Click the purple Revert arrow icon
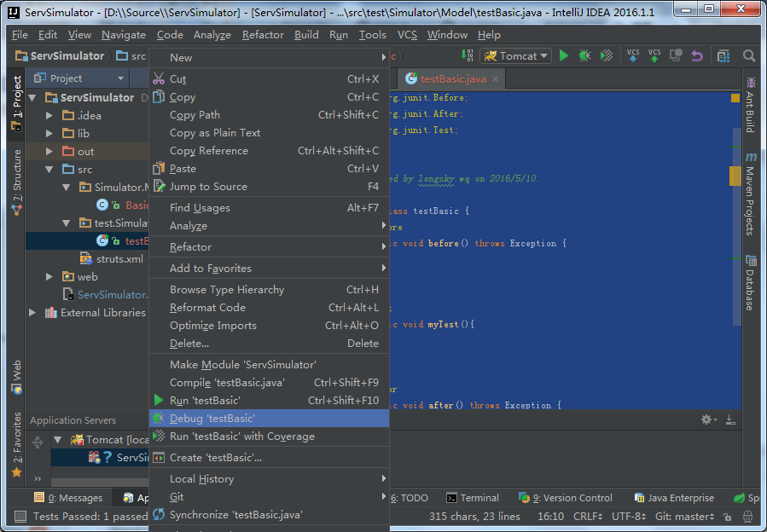The width and height of the screenshot is (767, 532). (x=697, y=55)
